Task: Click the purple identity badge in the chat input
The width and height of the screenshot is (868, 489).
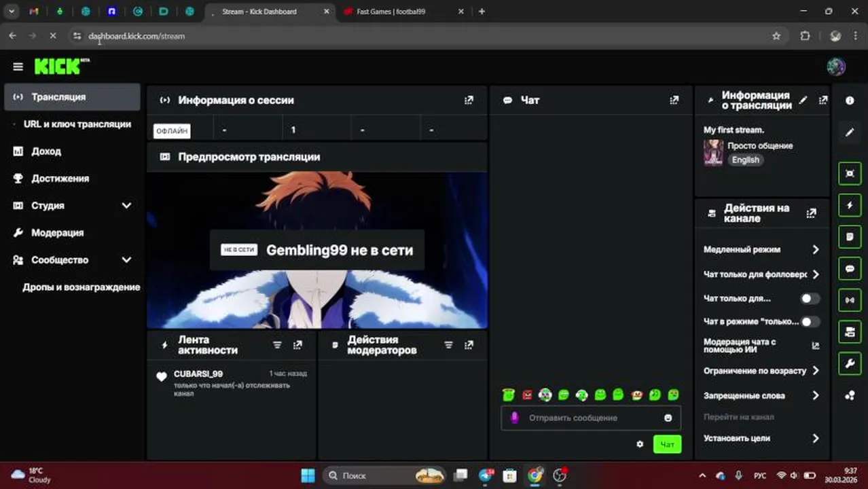Action: coord(514,418)
